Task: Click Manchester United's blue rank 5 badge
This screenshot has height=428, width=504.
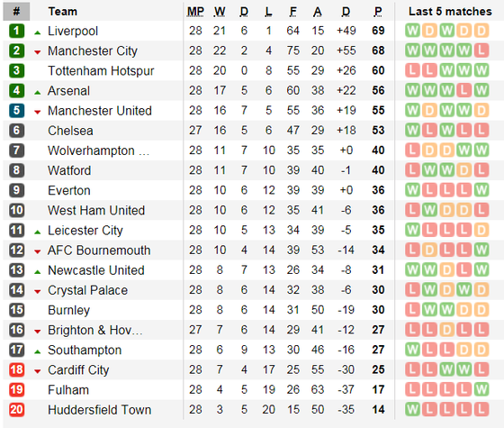Action: 16,111
